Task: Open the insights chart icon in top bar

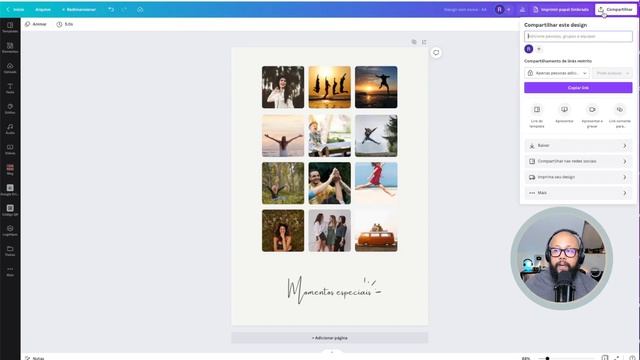Action: coord(522,9)
